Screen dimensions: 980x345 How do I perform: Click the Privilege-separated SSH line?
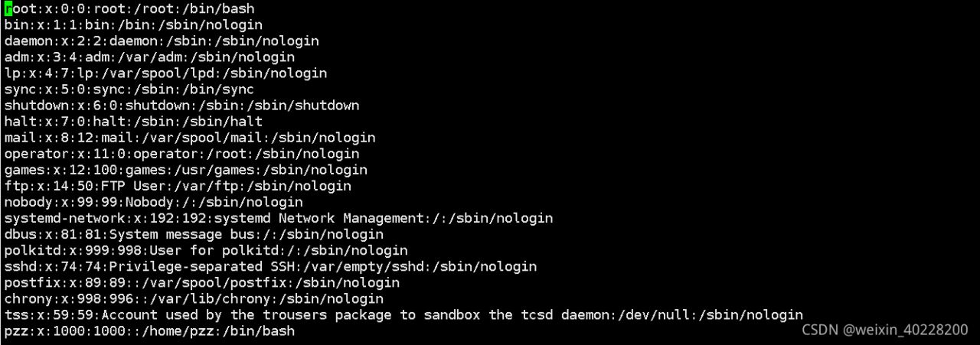coord(270,267)
